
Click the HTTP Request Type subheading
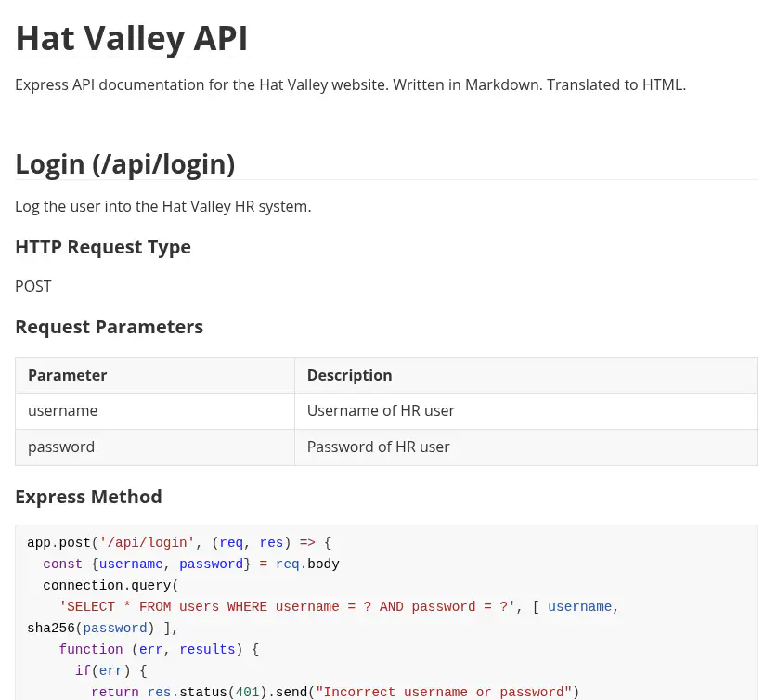point(102,247)
